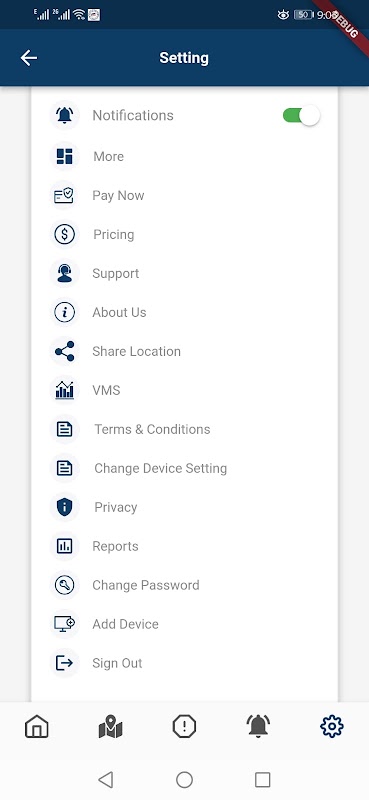Viewport: 369px width, 800px height.
Task: Select the Pay Now card icon
Action: click(x=64, y=195)
